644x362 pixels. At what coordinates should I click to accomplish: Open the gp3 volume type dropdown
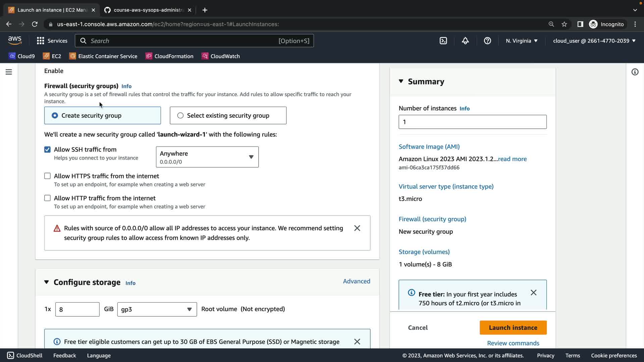157,309
